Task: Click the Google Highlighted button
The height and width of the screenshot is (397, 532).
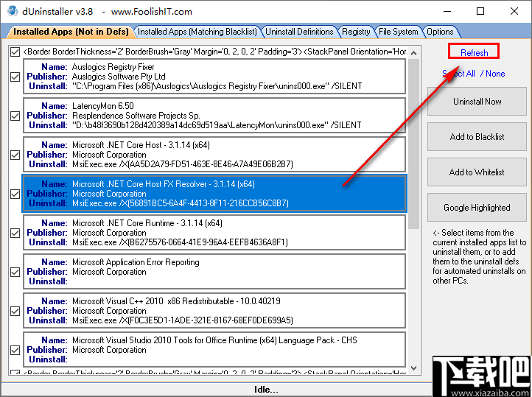Action: [x=477, y=207]
